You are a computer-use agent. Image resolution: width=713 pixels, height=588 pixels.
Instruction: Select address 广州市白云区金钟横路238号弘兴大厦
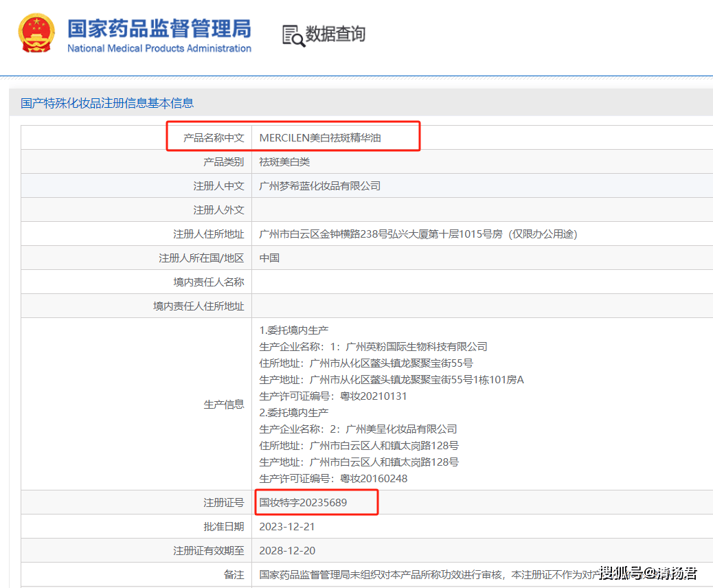click(418, 234)
